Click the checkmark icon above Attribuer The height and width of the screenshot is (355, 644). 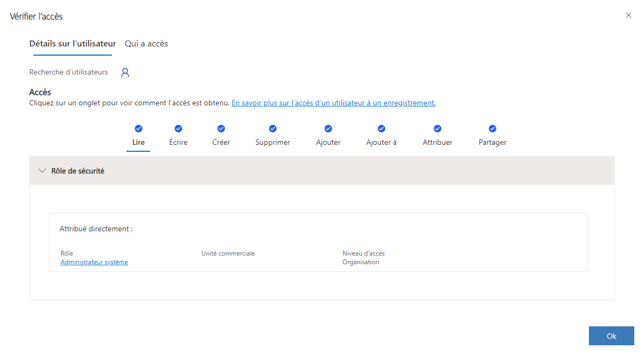point(438,129)
